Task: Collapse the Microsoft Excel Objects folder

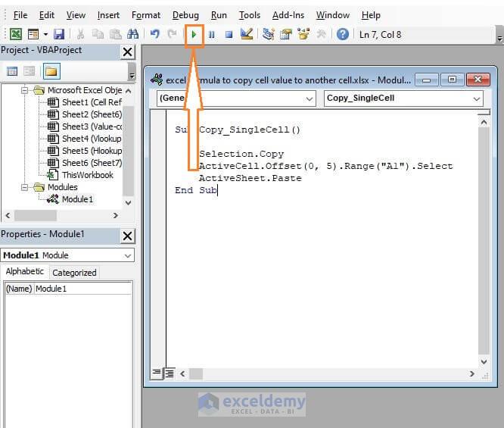Action: pyautogui.click(x=24, y=90)
